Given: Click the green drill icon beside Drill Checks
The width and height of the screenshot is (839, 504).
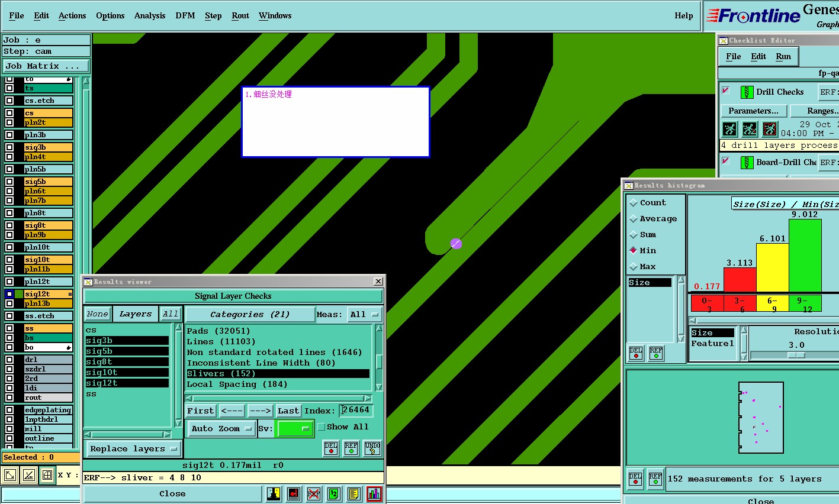Looking at the screenshot, I should [747, 92].
